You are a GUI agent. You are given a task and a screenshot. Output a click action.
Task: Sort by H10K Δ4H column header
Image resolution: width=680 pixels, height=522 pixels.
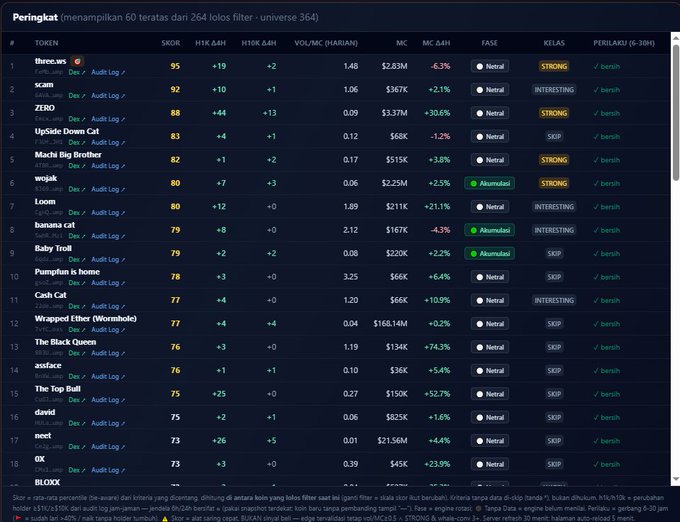[259, 43]
